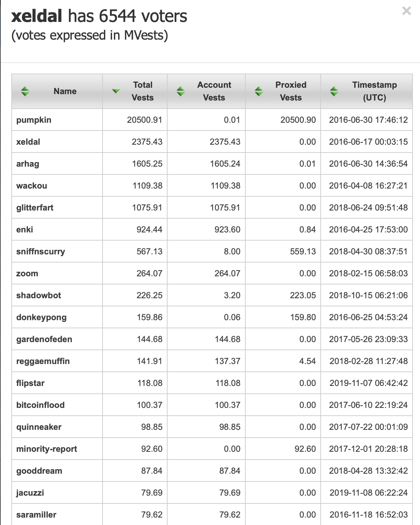The width and height of the screenshot is (420, 525).
Task: Sort by Proxied Vests arrows icon
Action: [x=259, y=91]
